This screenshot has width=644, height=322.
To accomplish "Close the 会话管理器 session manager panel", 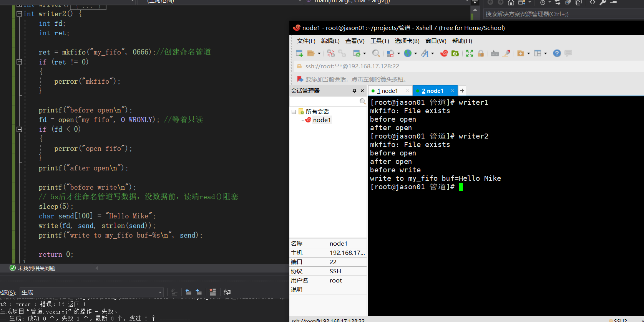I will coord(362,91).
